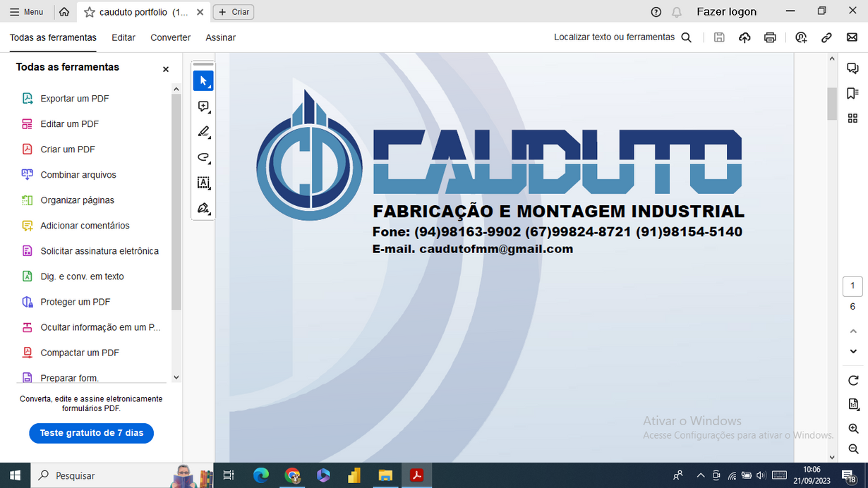Close the cauduto portfolio tab
This screenshot has height=488, width=868.
tap(200, 12)
